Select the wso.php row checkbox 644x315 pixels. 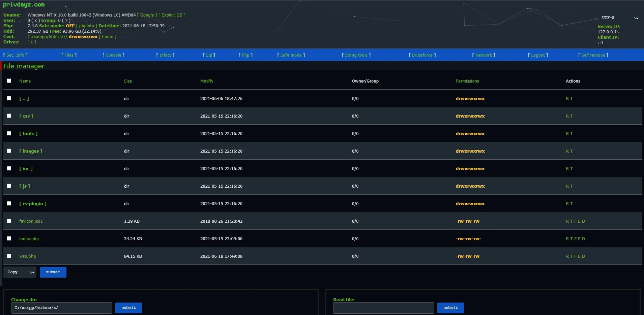(x=9, y=256)
